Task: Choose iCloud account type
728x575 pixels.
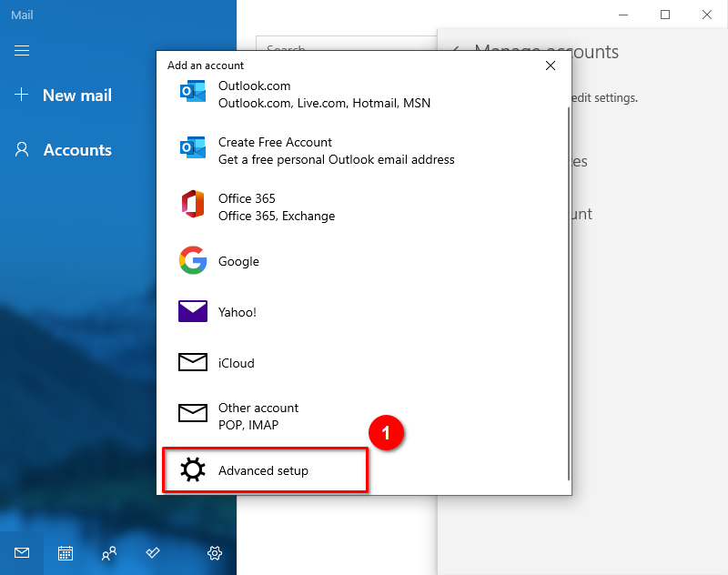Action: 362,363
